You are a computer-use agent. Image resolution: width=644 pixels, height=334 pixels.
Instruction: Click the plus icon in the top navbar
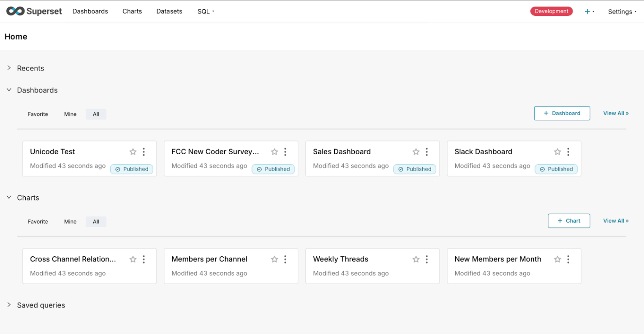(587, 12)
